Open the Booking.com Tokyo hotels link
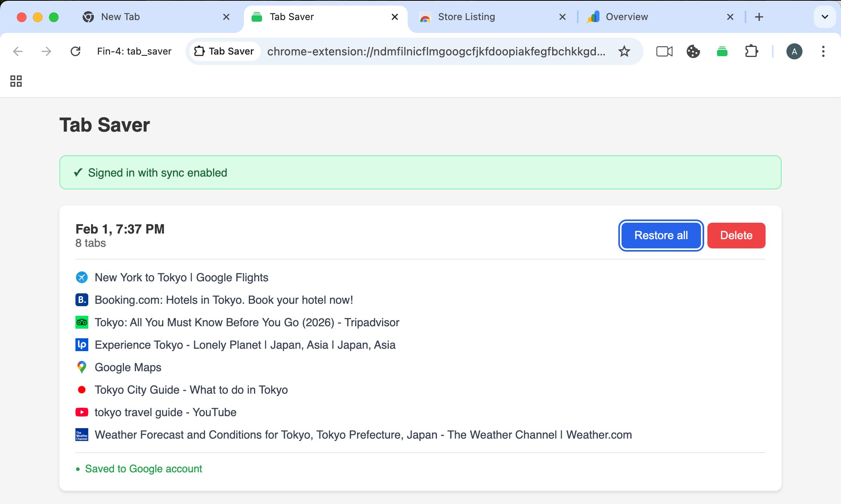Image resolution: width=841 pixels, height=504 pixels. pos(223,300)
